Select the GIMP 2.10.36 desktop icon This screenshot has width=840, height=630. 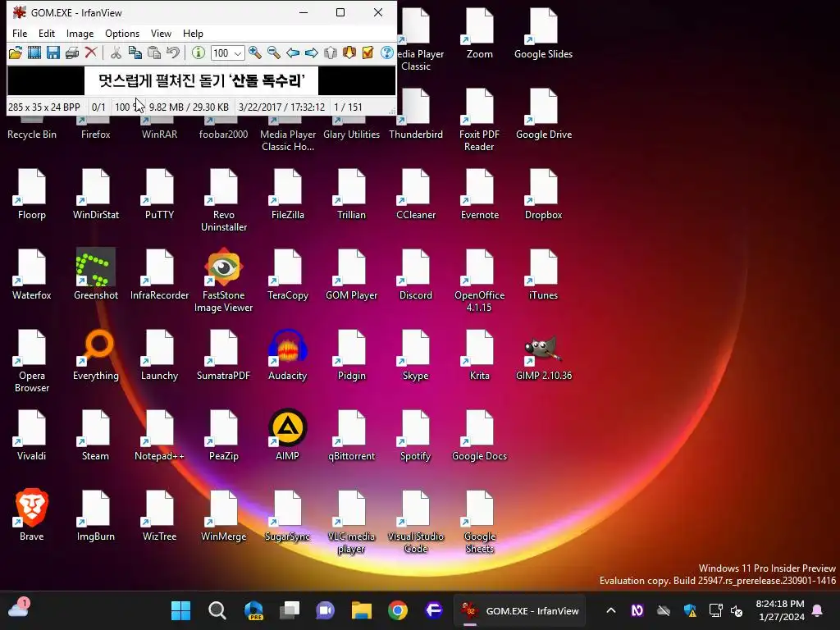pos(543,358)
